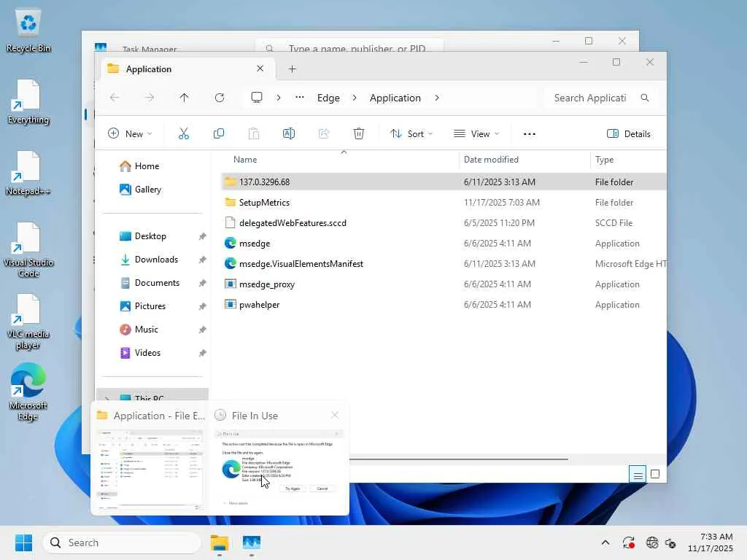This screenshot has width=747, height=560.
Task: Click the search magnifier in Explorer
Action: [645, 98]
